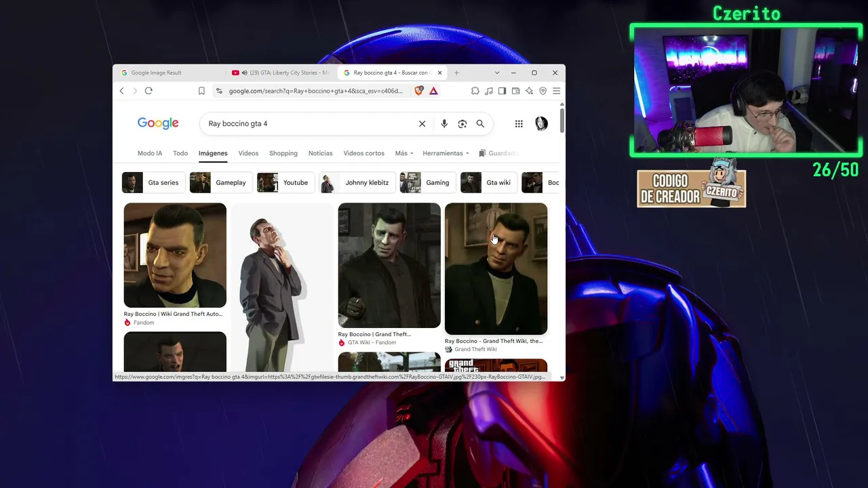The height and width of the screenshot is (488, 868).
Task: Click the page vertical scrollbar
Action: pyautogui.click(x=561, y=119)
